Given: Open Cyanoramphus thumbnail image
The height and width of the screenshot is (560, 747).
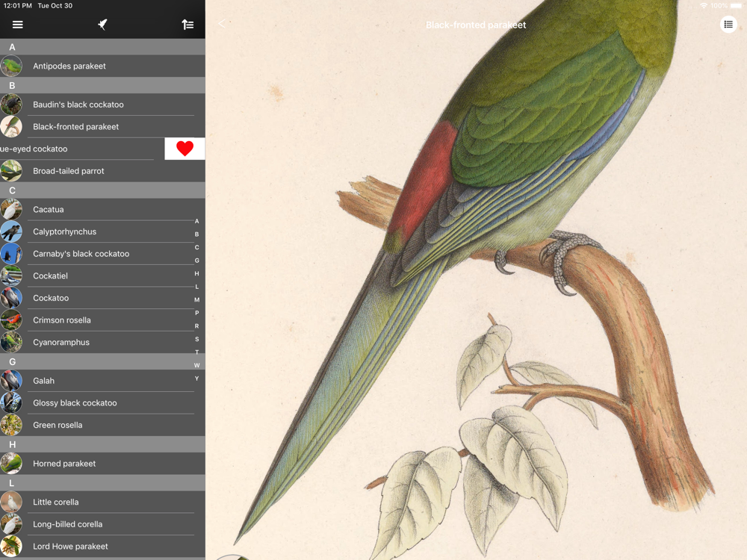Looking at the screenshot, I should coord(11,343).
